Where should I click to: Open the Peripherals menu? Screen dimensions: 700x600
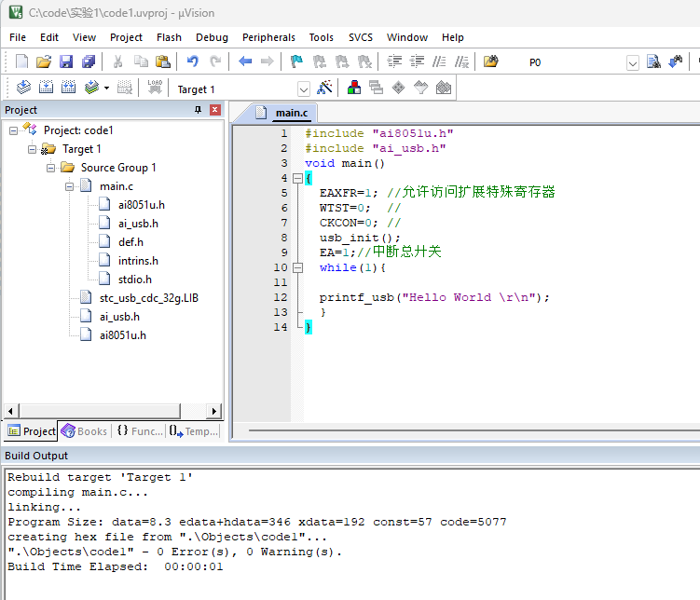click(x=268, y=37)
